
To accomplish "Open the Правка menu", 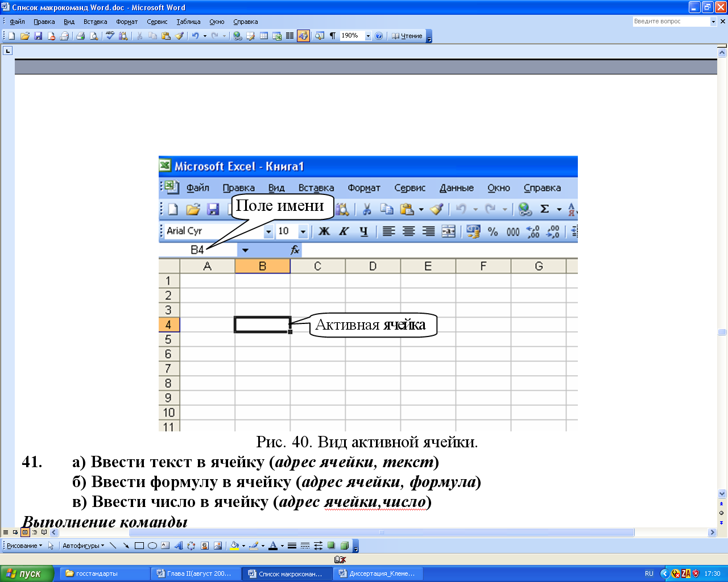I will 44,22.
